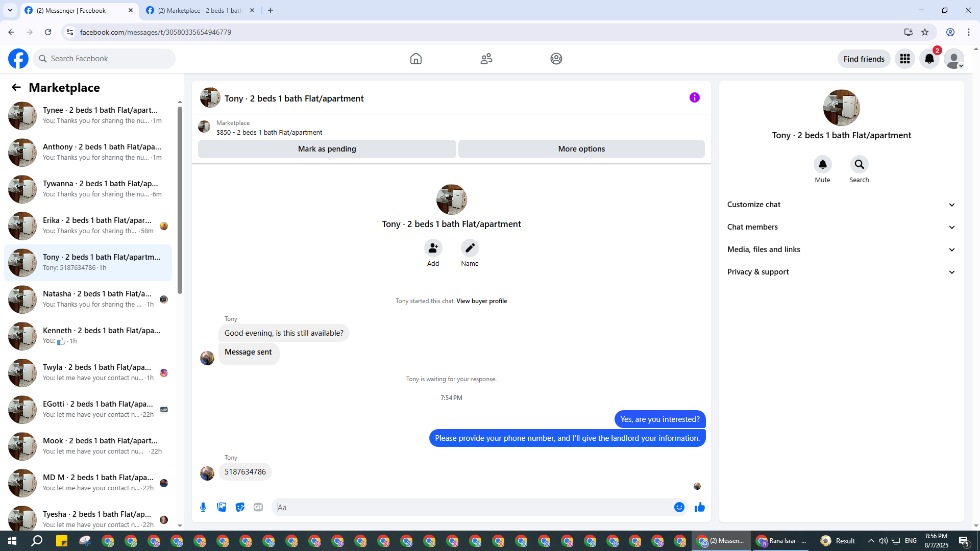Open the Result app in taskbar

click(x=838, y=541)
